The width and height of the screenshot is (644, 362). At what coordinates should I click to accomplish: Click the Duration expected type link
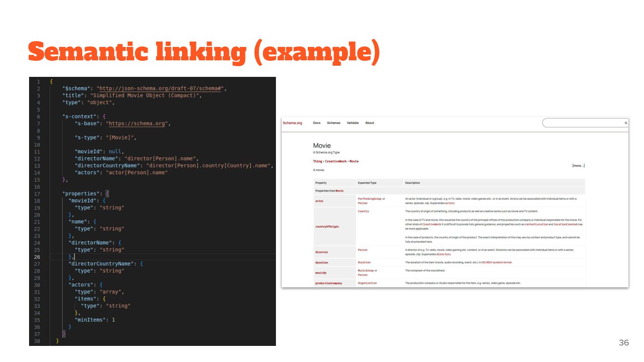coord(364,262)
